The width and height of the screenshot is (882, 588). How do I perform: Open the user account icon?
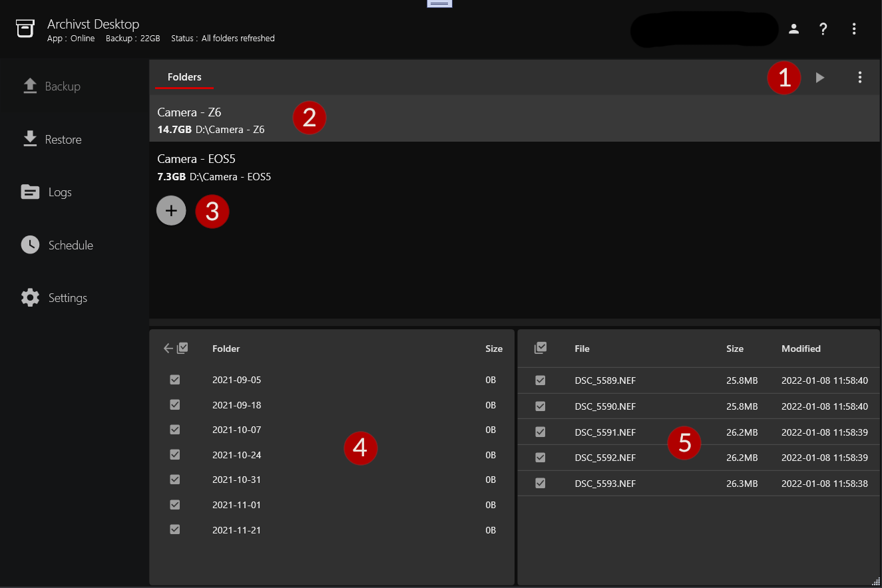click(794, 29)
